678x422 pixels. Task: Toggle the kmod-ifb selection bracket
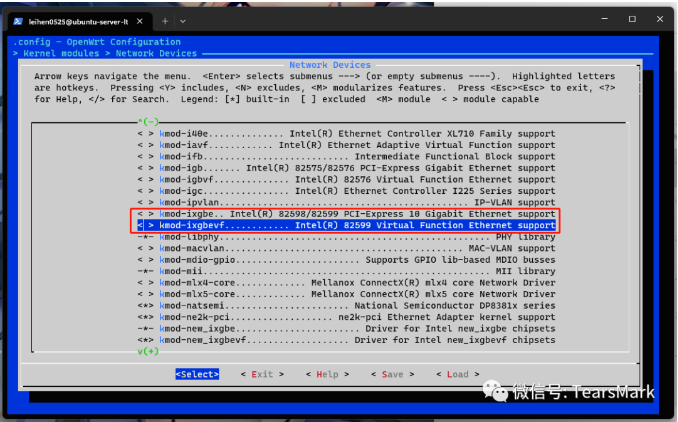click(x=146, y=157)
